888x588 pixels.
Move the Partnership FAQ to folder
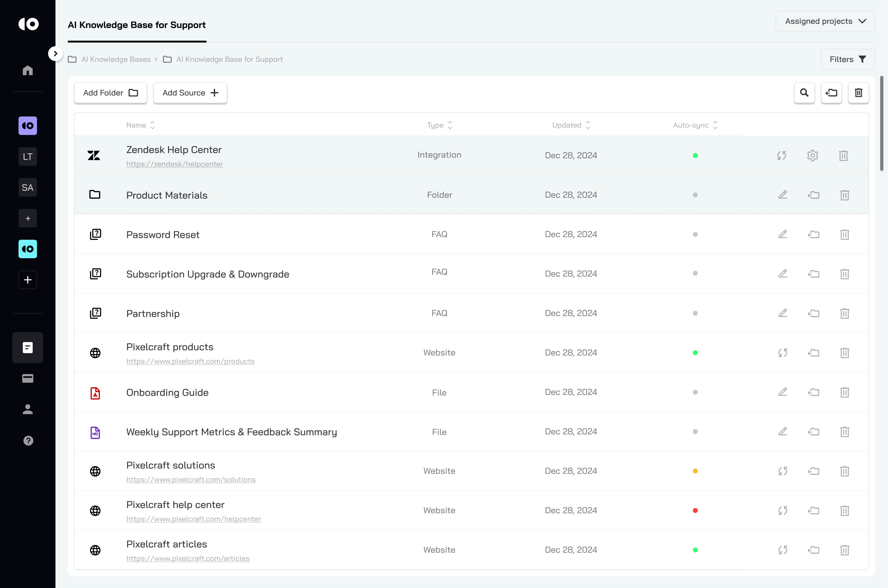[x=813, y=313]
